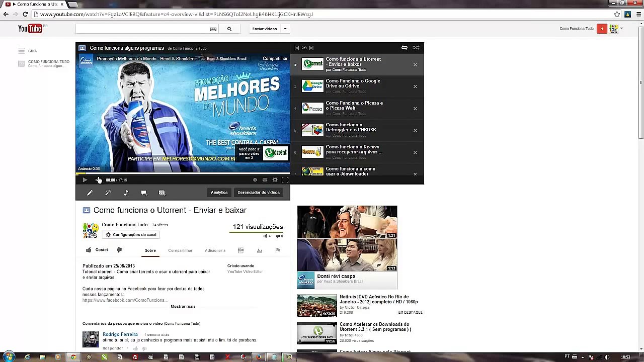Select the Adicionar a tab
This screenshot has width=644, height=362.
215,250
